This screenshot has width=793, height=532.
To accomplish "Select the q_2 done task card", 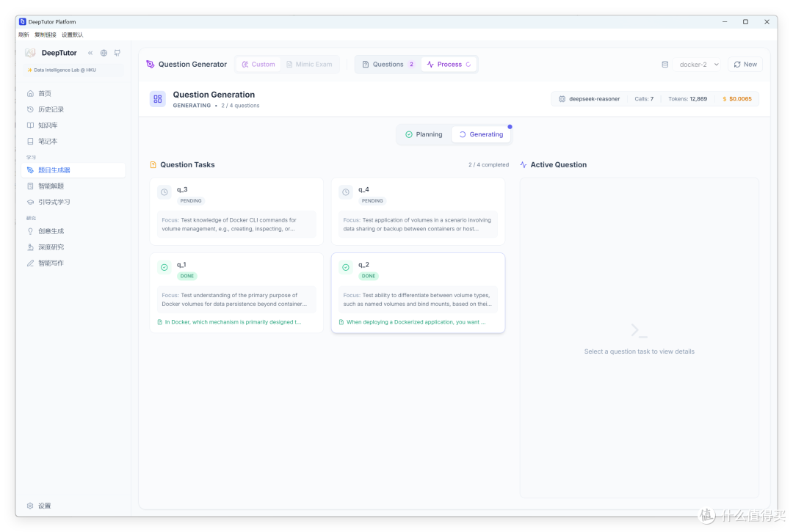I will (418, 293).
